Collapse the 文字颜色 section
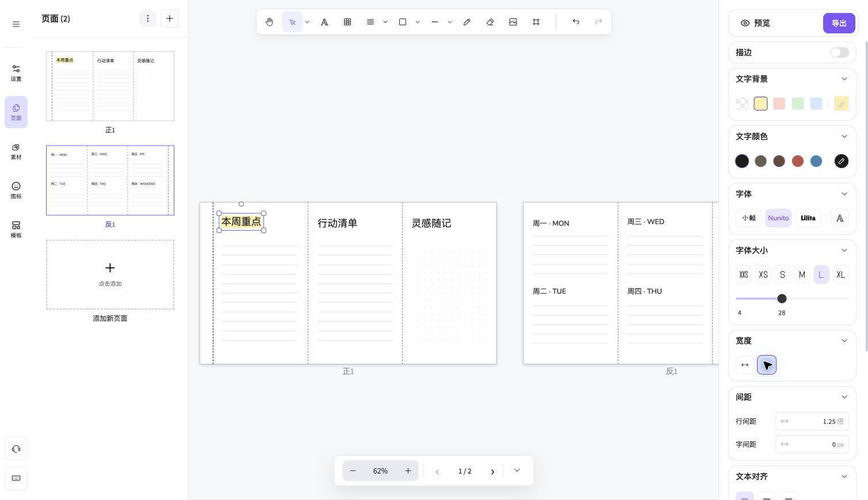Screen dimensions: 868x500 point(844,136)
